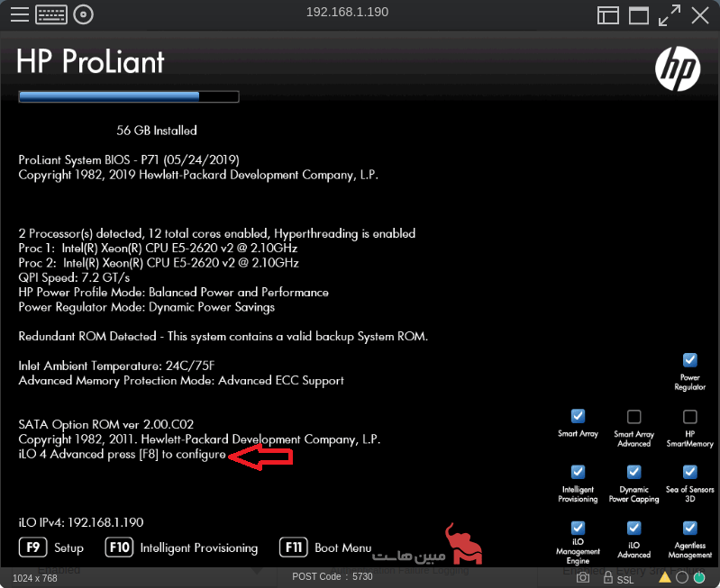Toggle the iLO Management Engine checkbox
The image size is (720, 588).
578,528
